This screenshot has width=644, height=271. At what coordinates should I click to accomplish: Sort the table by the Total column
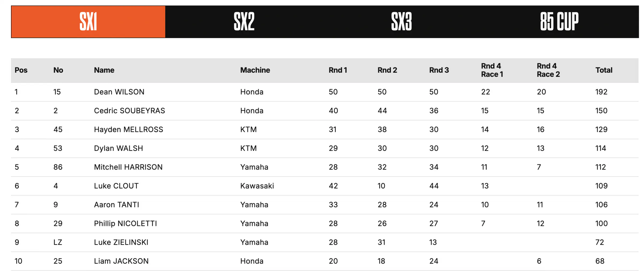point(603,70)
